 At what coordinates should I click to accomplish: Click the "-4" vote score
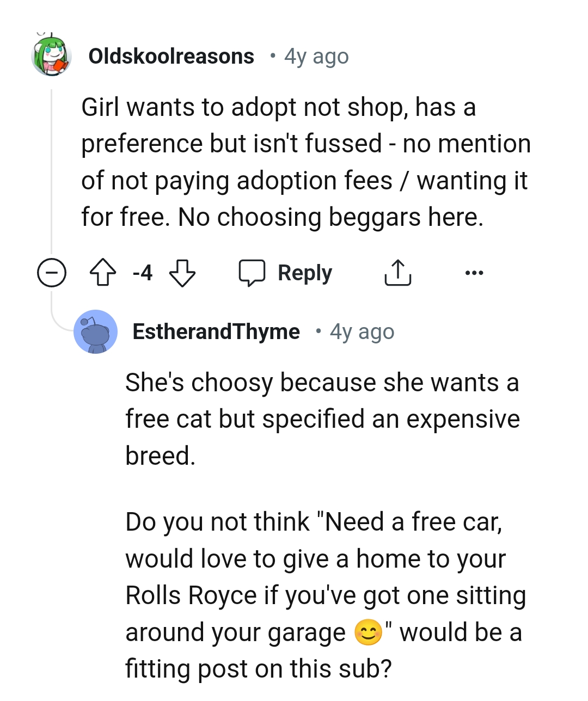pyautogui.click(x=142, y=273)
